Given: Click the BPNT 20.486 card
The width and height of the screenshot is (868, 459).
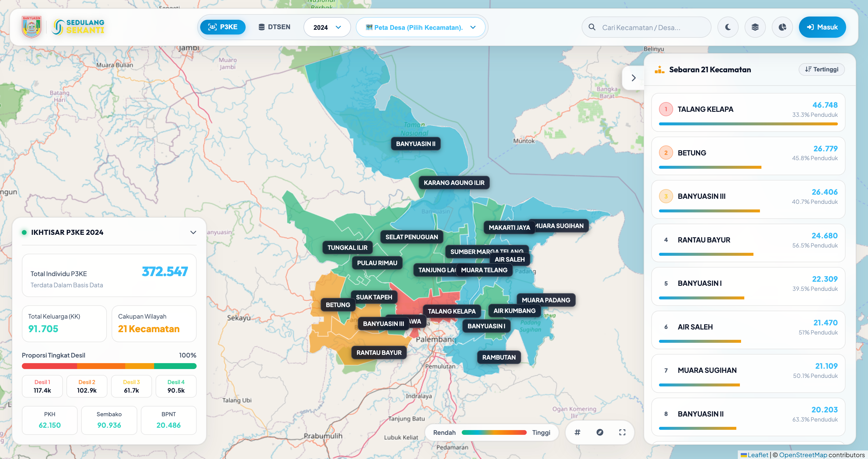Looking at the screenshot, I should tap(169, 420).
